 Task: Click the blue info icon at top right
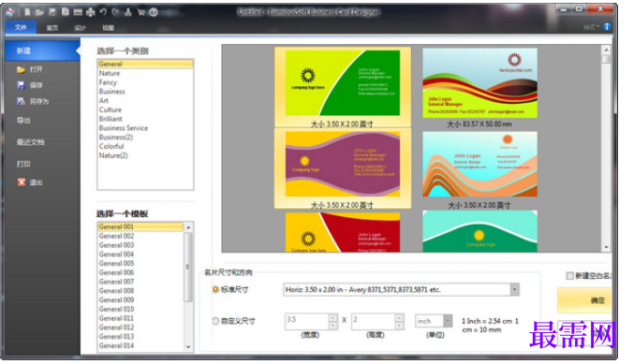point(607,26)
